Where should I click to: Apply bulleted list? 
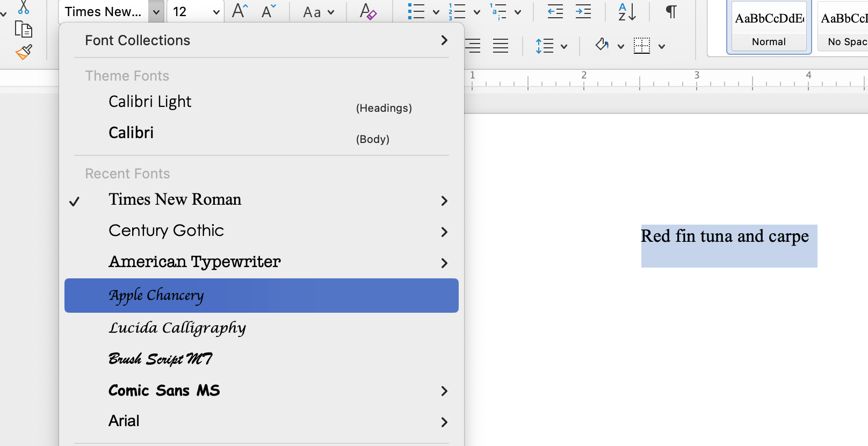pos(416,11)
